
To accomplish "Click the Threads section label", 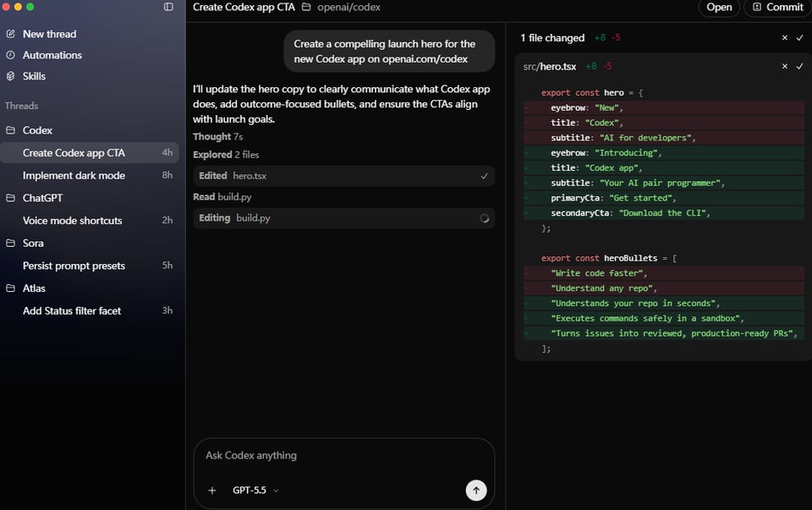I will [x=21, y=106].
